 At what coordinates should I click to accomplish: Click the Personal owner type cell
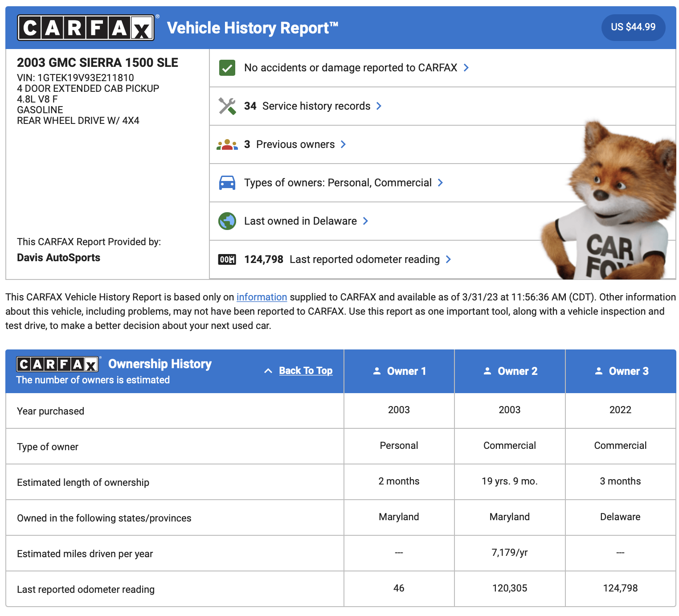tap(399, 446)
